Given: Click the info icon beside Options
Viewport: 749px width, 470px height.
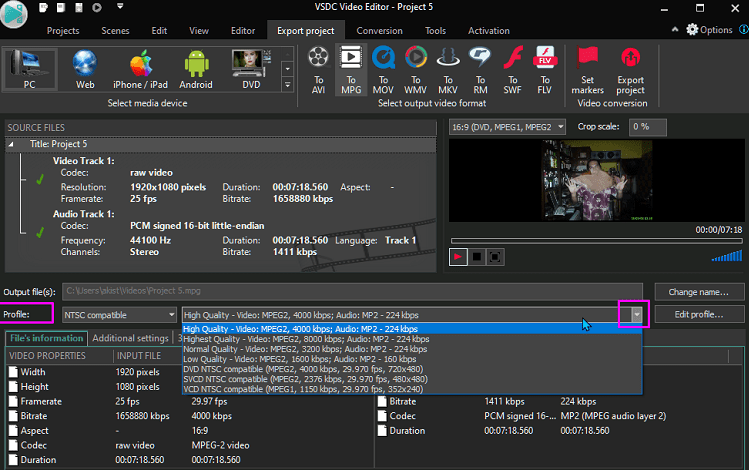Looking at the screenshot, I should [744, 30].
